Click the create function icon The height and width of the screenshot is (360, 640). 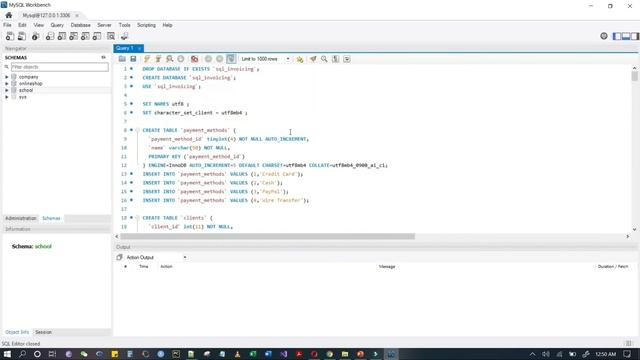97,36
